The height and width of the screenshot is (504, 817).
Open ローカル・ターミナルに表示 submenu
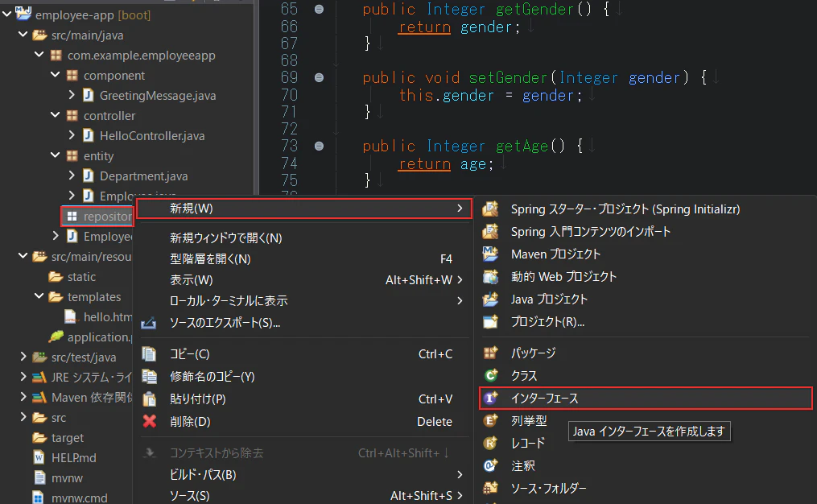[303, 301]
